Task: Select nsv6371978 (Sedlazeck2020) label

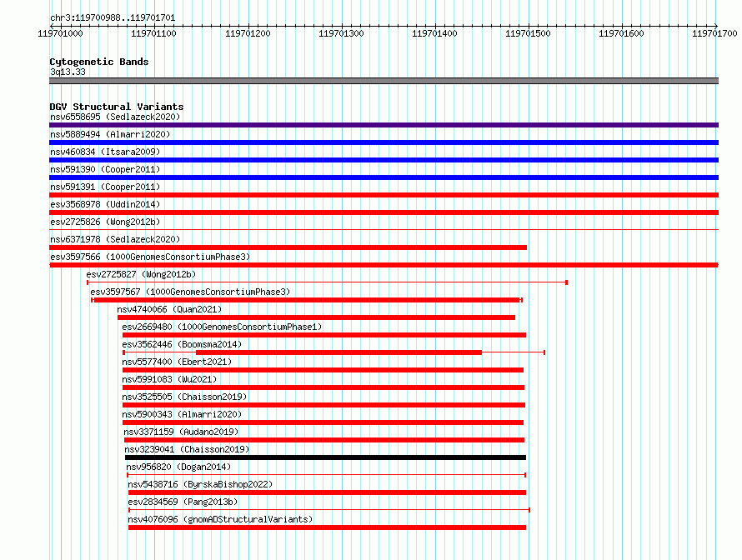Action: (x=115, y=239)
